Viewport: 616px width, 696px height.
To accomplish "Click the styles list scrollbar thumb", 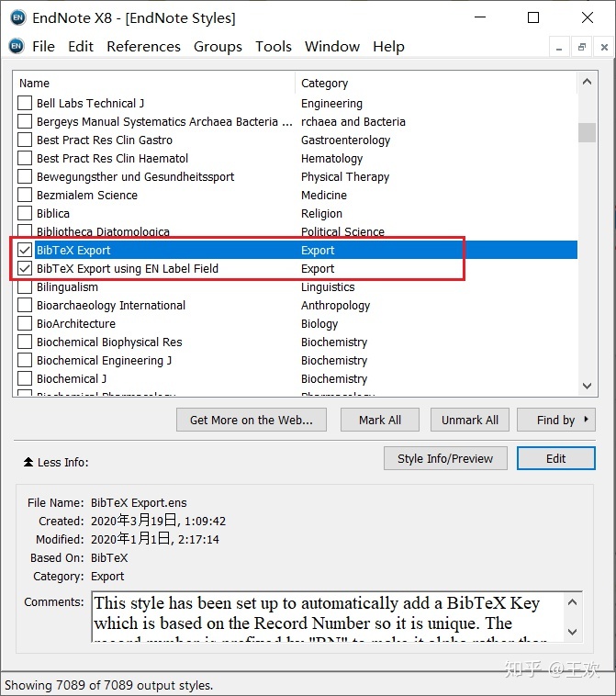I will tap(588, 132).
